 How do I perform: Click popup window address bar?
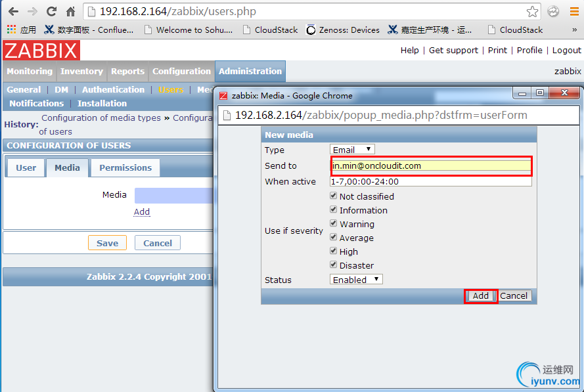[399, 116]
